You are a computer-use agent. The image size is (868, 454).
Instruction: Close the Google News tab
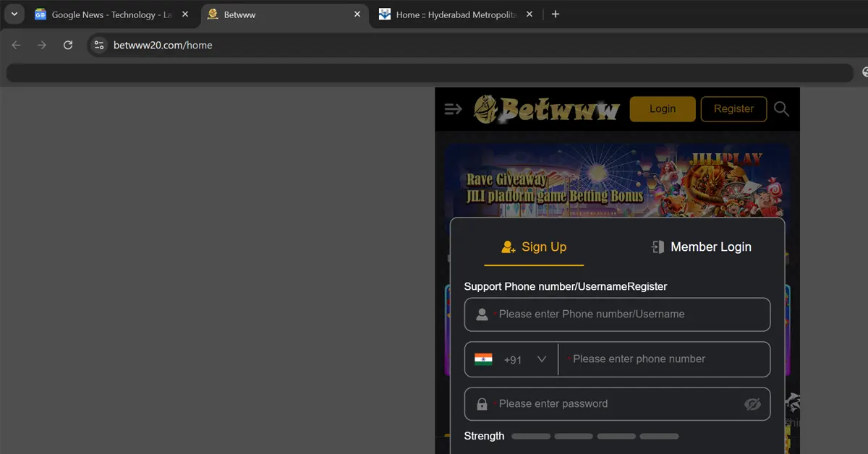coord(184,14)
